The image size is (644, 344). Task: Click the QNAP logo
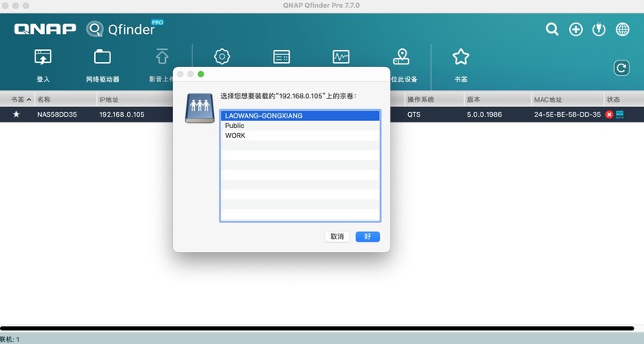[x=45, y=29]
